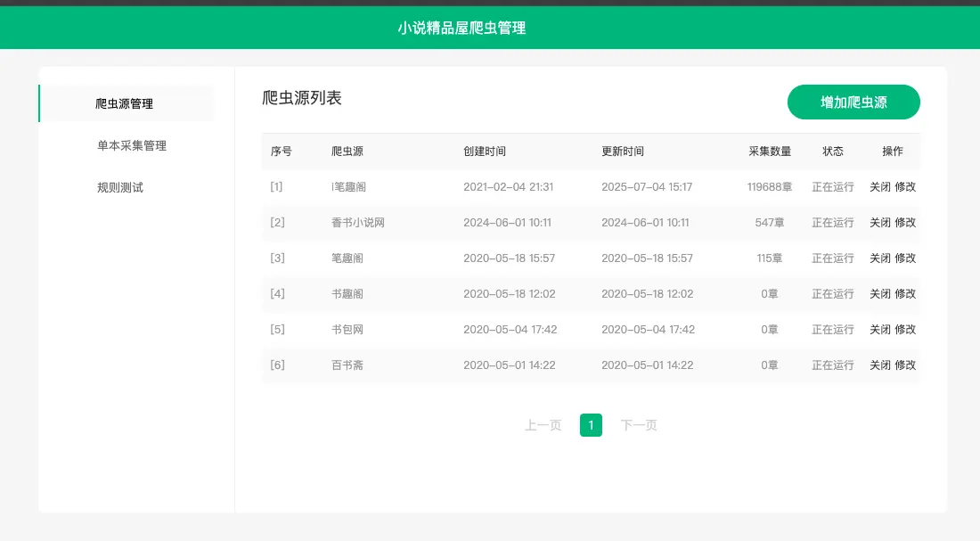
Task: Click the [4] row index
Action: (277, 294)
